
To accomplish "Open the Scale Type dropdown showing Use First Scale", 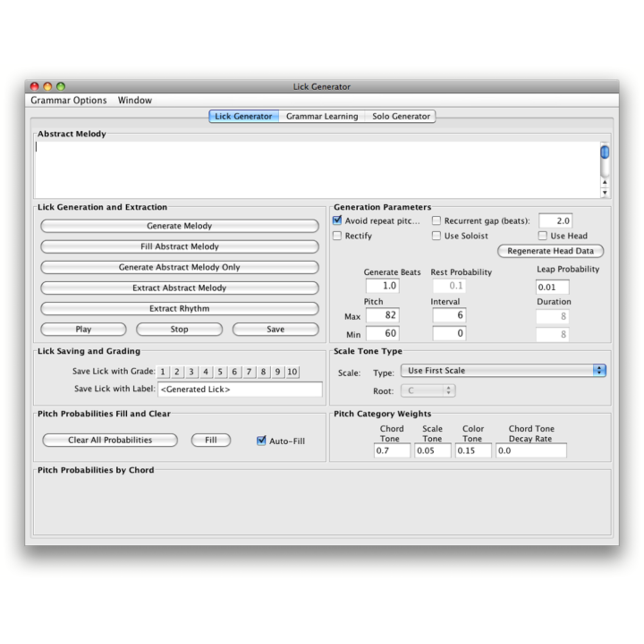I will [503, 370].
